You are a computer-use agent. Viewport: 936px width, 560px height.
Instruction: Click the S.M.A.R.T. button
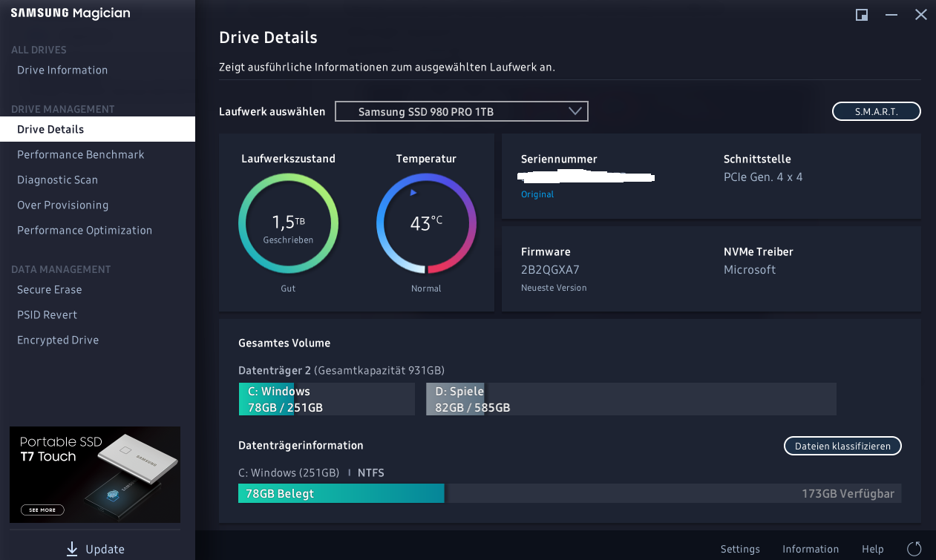[x=877, y=111]
